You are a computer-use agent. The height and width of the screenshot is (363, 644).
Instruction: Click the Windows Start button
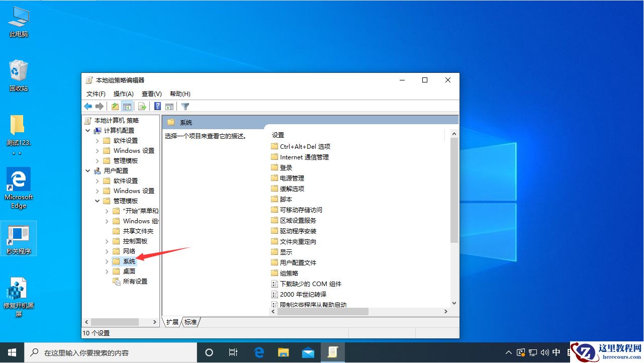[x=11, y=352]
